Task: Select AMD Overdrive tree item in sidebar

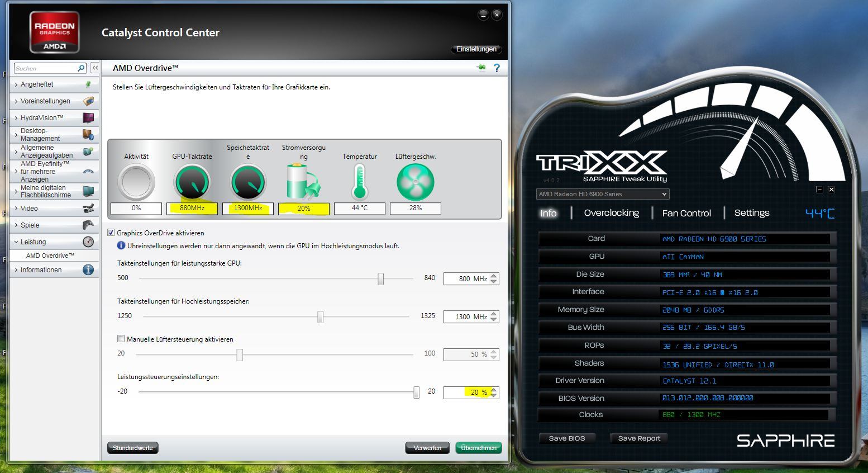Action: point(50,256)
